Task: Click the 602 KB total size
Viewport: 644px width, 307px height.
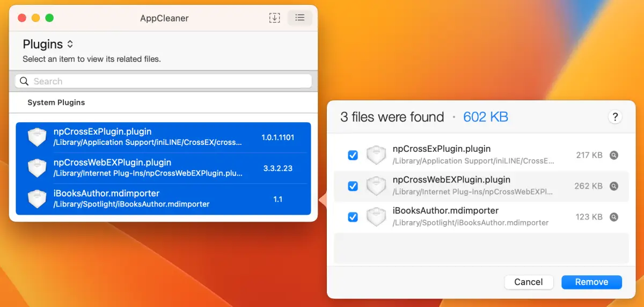Action: (x=486, y=117)
